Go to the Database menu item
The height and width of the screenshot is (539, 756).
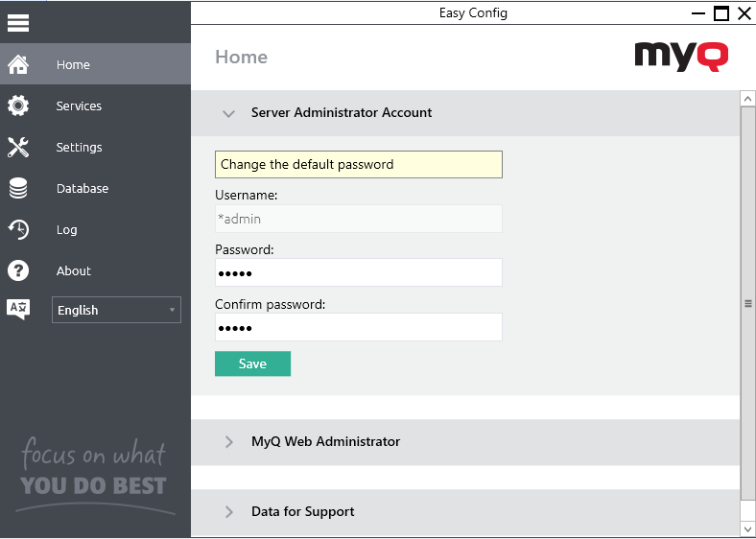click(83, 189)
